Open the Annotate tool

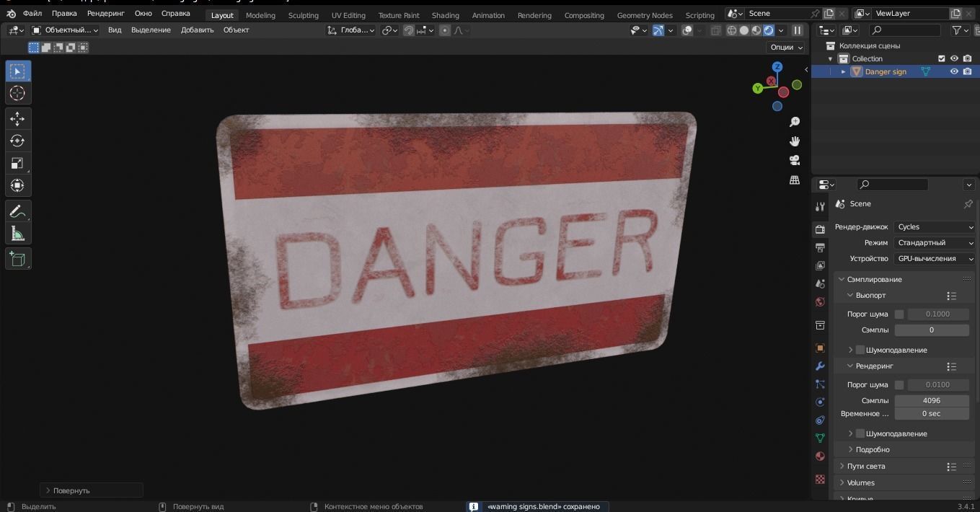(17, 211)
